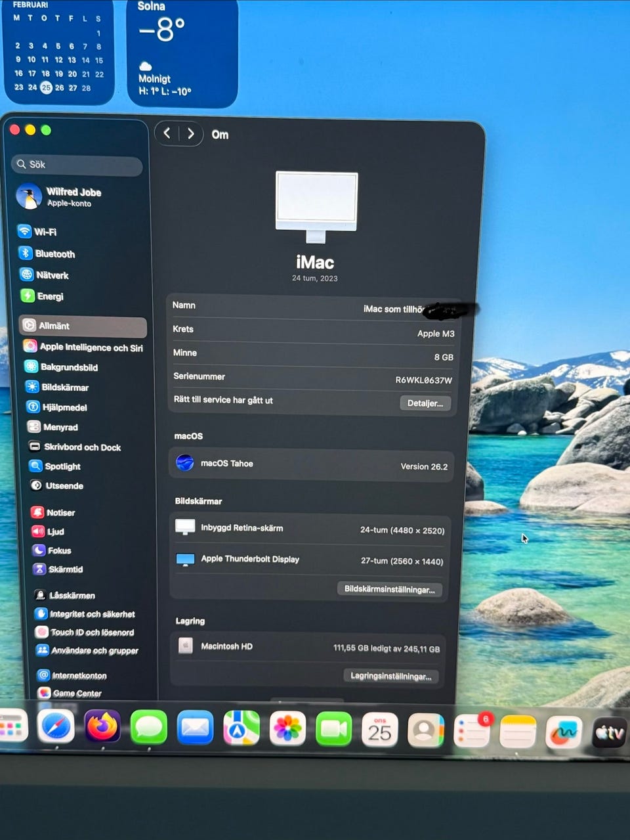This screenshot has width=630, height=840.
Task: Open Photos from the Dock
Action: point(287,728)
